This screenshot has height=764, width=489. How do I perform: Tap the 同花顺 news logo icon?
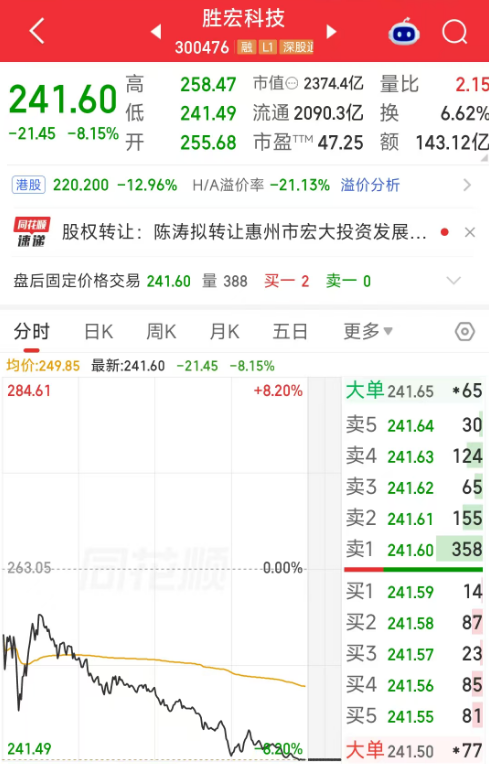point(32,232)
